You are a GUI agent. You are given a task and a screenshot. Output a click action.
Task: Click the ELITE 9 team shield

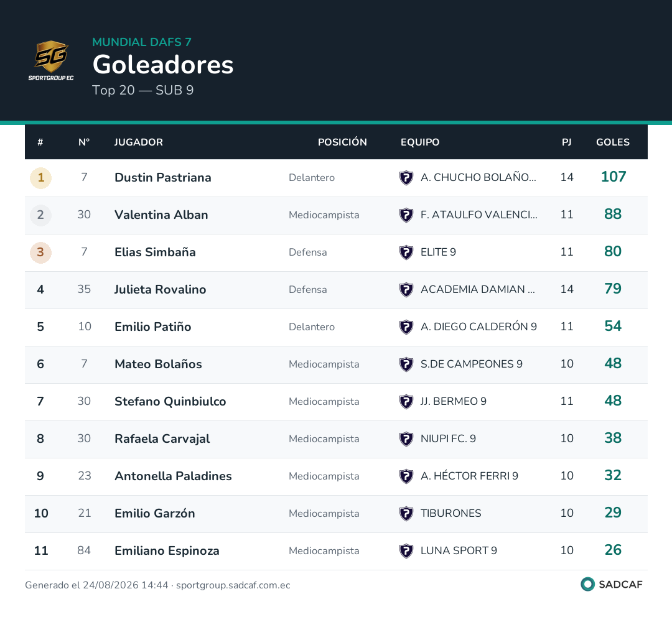406,252
